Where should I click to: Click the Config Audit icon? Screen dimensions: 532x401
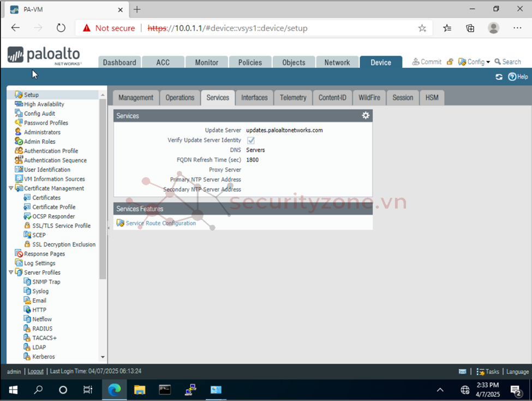pyautogui.click(x=19, y=113)
